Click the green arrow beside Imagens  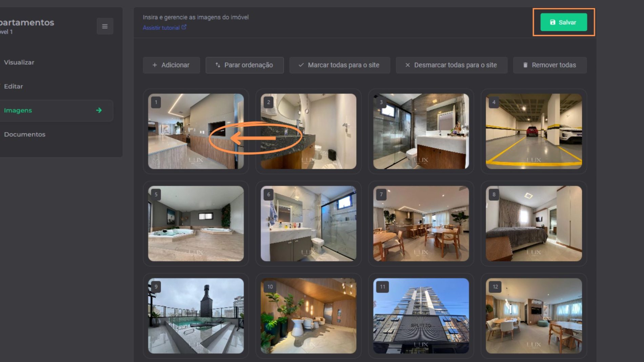point(99,110)
